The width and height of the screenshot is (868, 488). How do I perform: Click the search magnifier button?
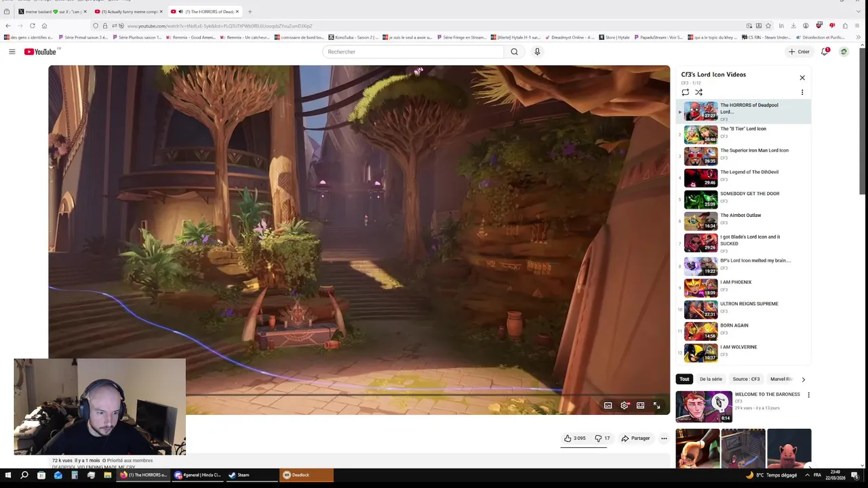click(x=514, y=52)
